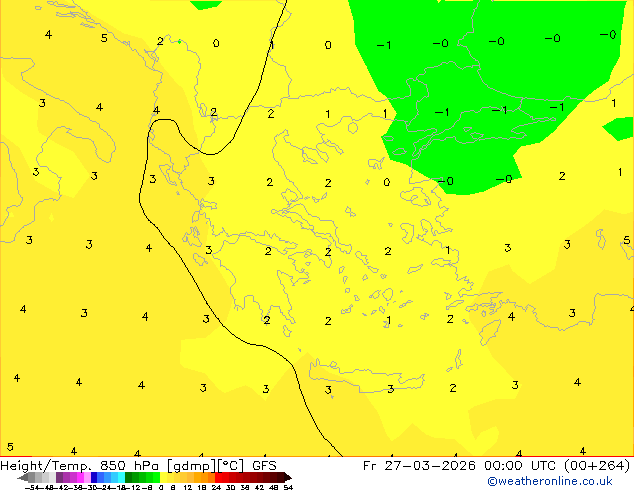
Task: Click the 'Fr 27-03-2026' forecast date text
Action: (419, 466)
